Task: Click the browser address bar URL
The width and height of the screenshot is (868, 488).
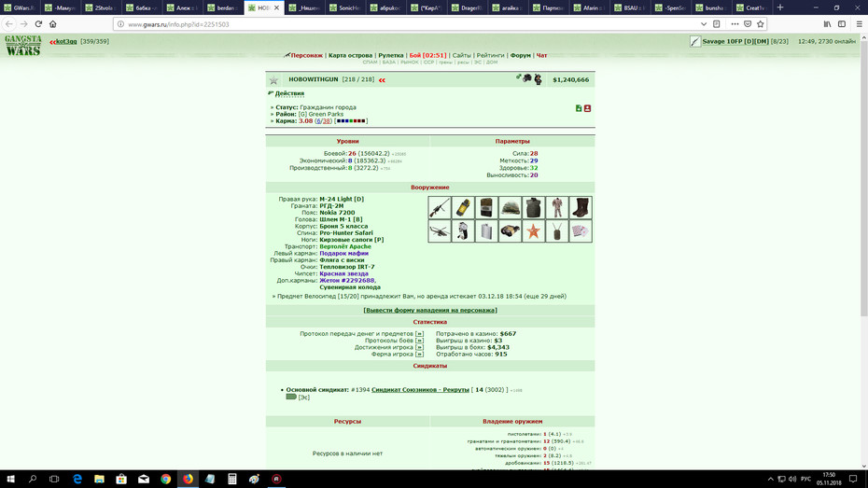Action: coord(178,24)
